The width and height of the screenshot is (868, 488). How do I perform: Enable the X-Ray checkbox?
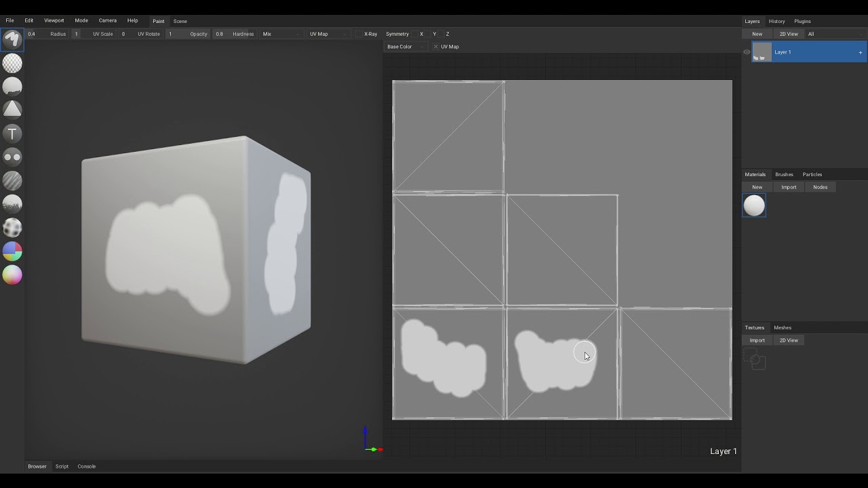(x=359, y=34)
